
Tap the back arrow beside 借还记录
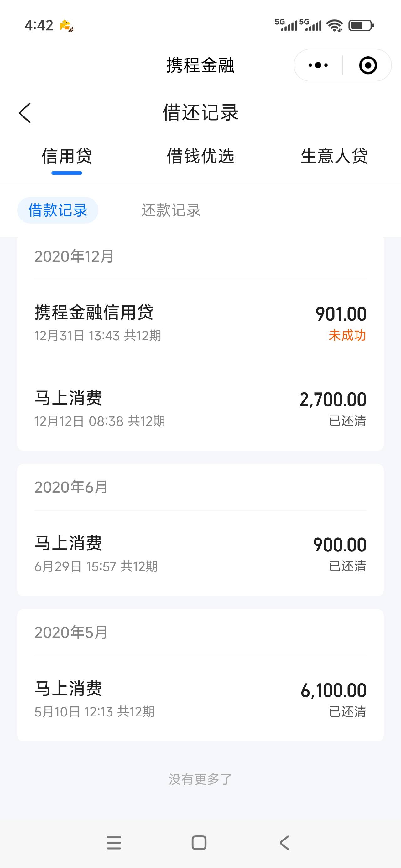(25, 113)
